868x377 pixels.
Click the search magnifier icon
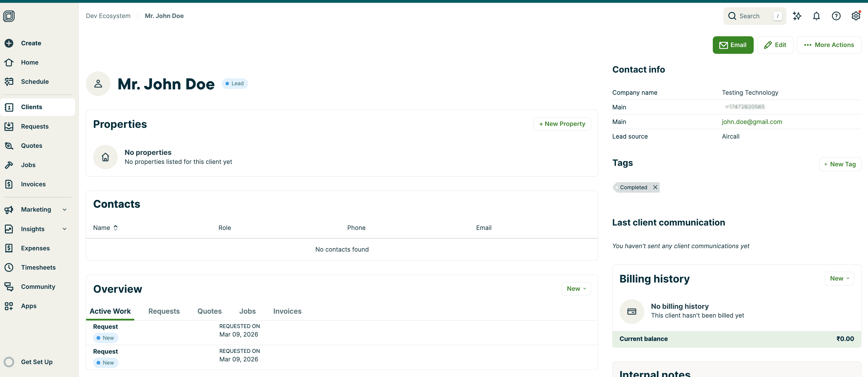[x=732, y=16]
